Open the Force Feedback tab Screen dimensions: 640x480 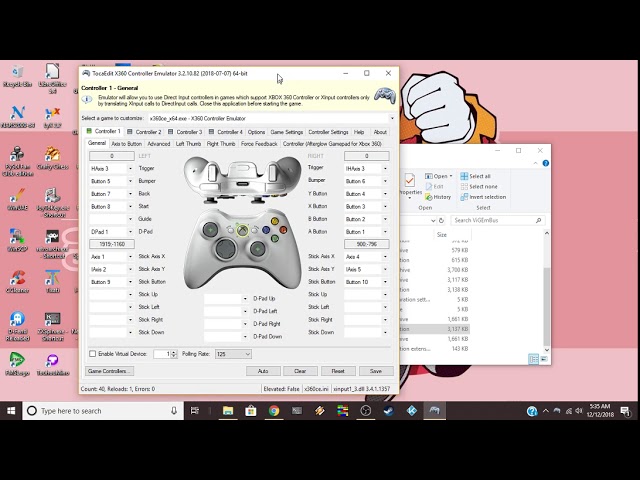point(259,143)
